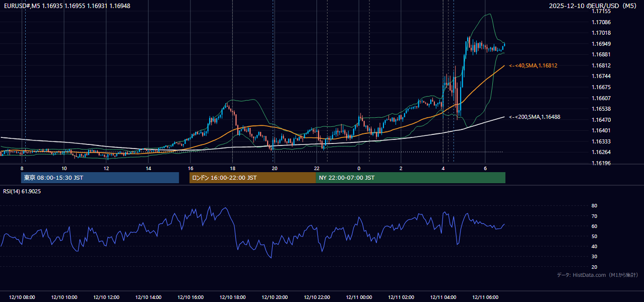Select the NY 22:00-07:00 JST session bar
The width and height of the screenshot is (644, 302).
[x=411, y=178]
